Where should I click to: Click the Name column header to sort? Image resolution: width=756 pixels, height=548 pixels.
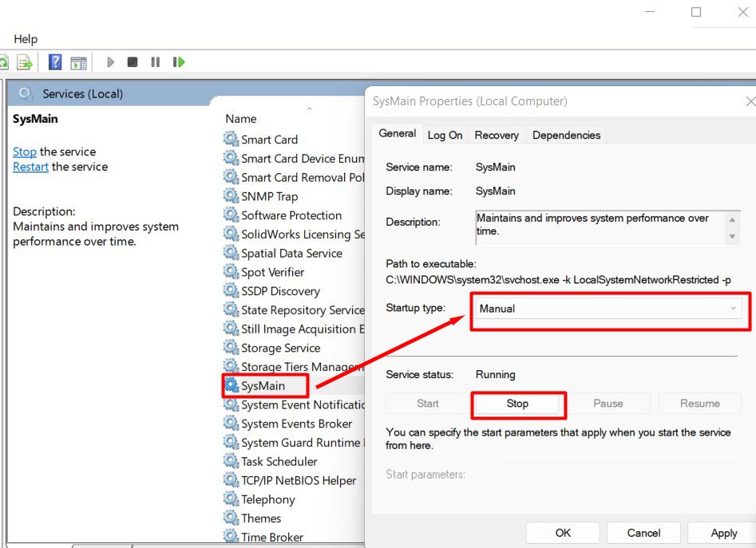(241, 119)
